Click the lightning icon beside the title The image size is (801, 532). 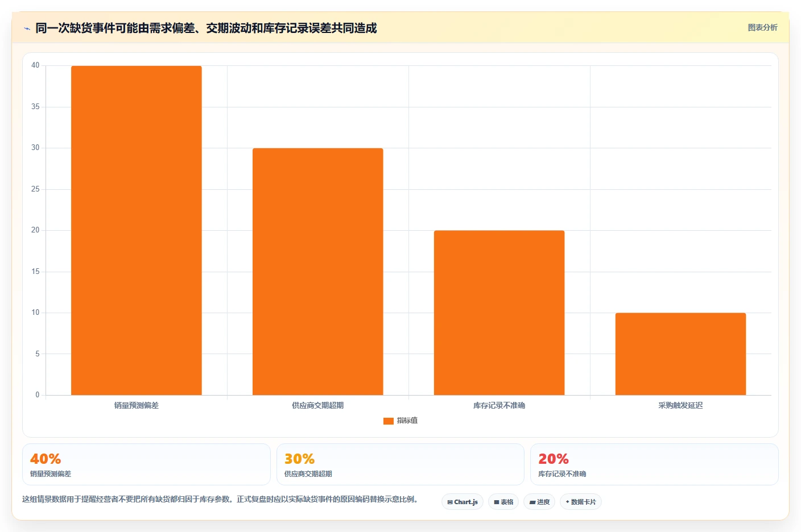click(27, 28)
